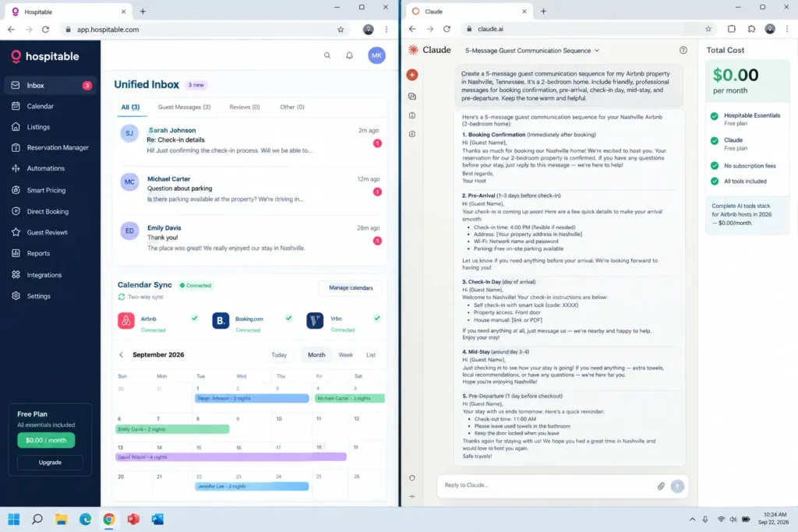Select Sarah Johnson 2 nights booking bar
798x532 pixels.
click(x=252, y=398)
